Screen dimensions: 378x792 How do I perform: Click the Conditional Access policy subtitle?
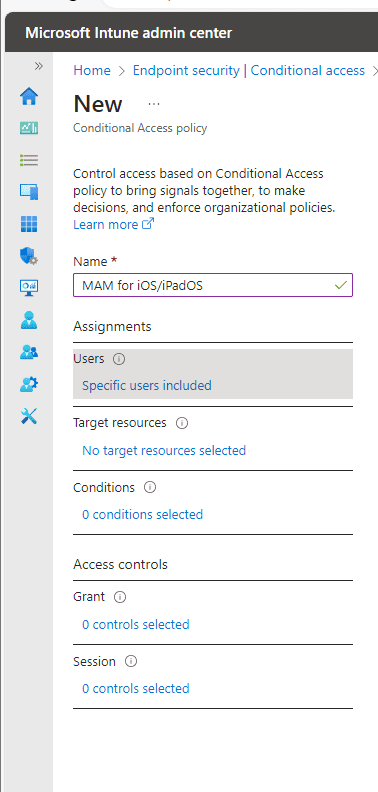pyautogui.click(x=140, y=128)
